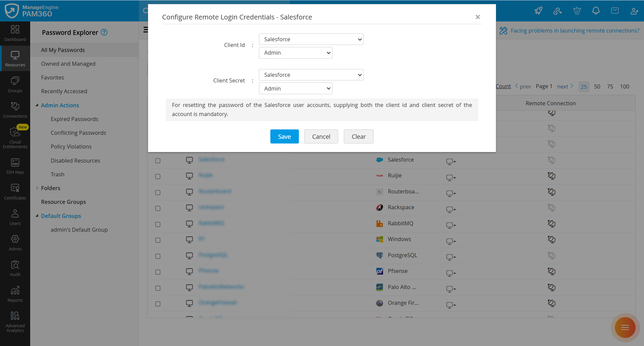This screenshot has width=644, height=346.
Task: Open Conflicting Passwords under Admin Actions
Action: (78, 133)
